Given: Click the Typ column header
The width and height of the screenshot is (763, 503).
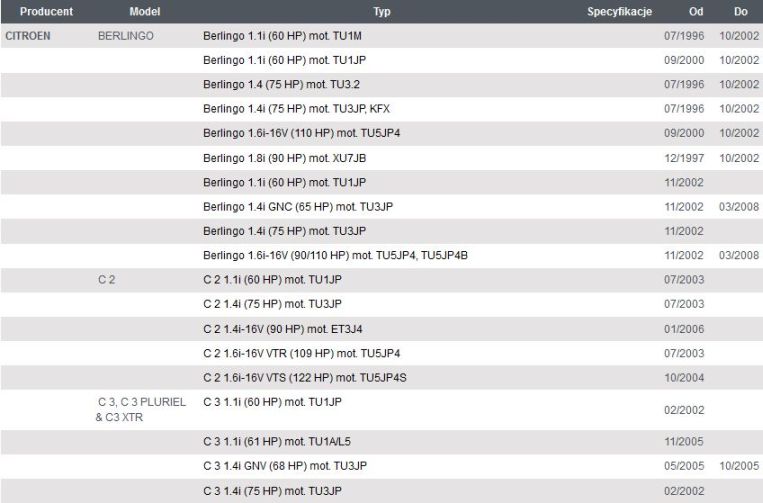Looking at the screenshot, I should (382, 11).
